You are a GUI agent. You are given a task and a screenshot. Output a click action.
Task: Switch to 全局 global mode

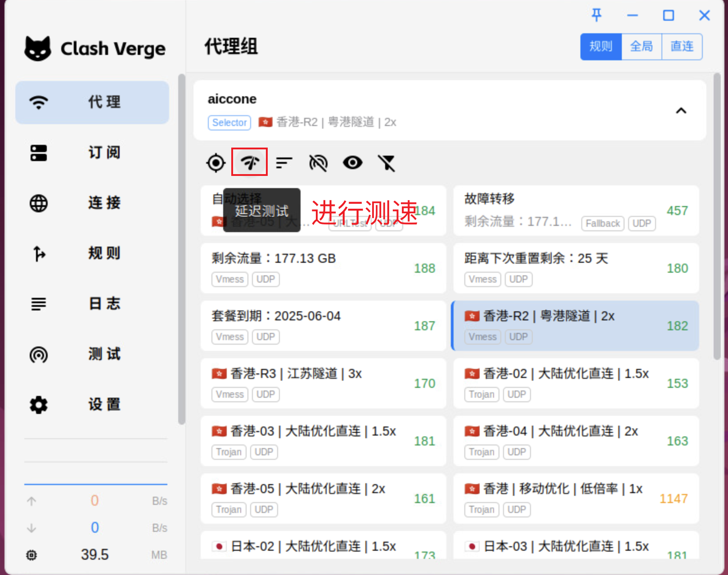point(641,47)
